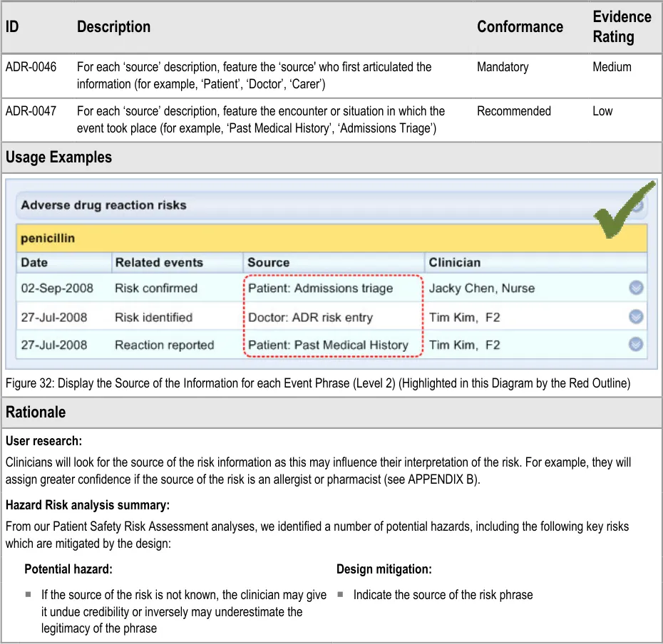Select the Source column header

click(268, 262)
